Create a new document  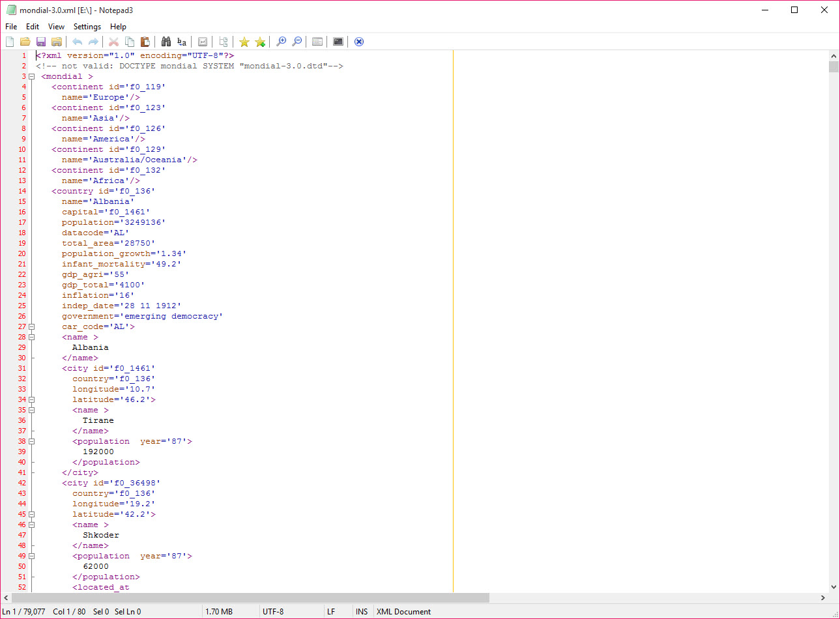point(10,41)
